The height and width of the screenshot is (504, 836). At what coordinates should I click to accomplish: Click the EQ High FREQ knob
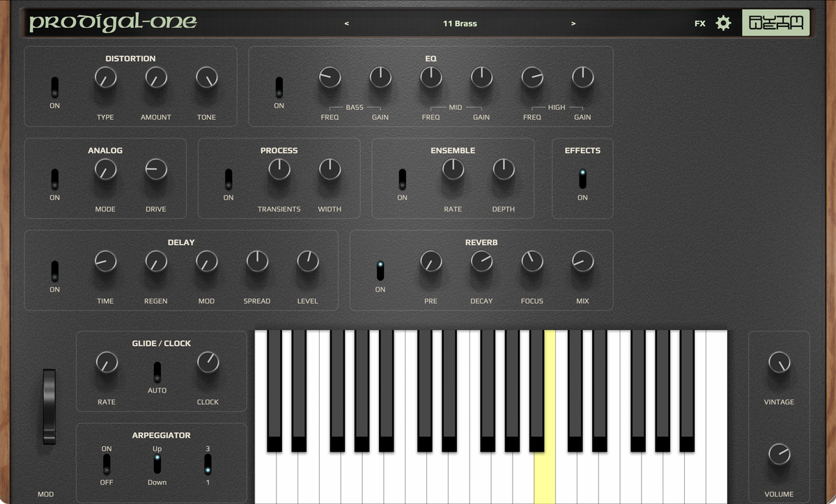click(x=532, y=77)
